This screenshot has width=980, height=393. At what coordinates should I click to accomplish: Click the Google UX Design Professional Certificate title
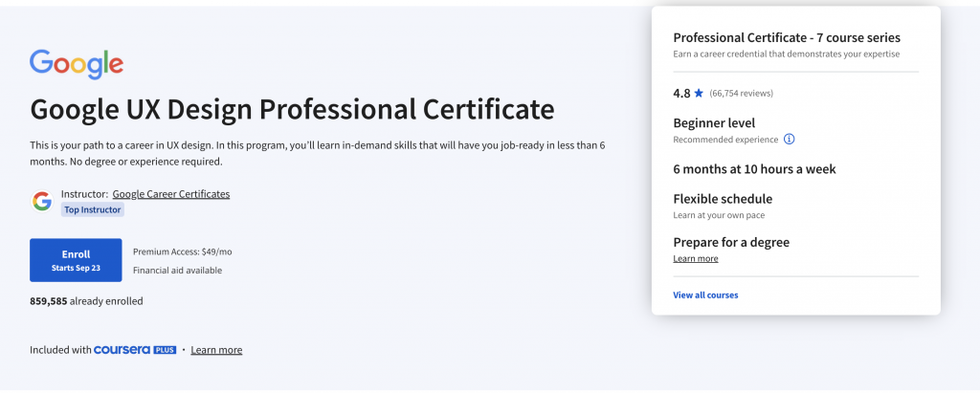coord(292,109)
